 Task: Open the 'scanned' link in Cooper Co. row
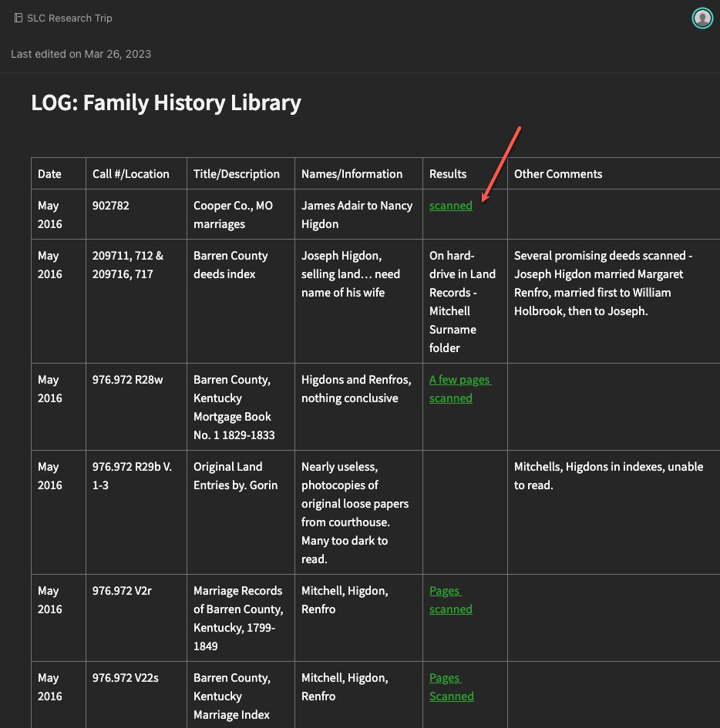(450, 206)
